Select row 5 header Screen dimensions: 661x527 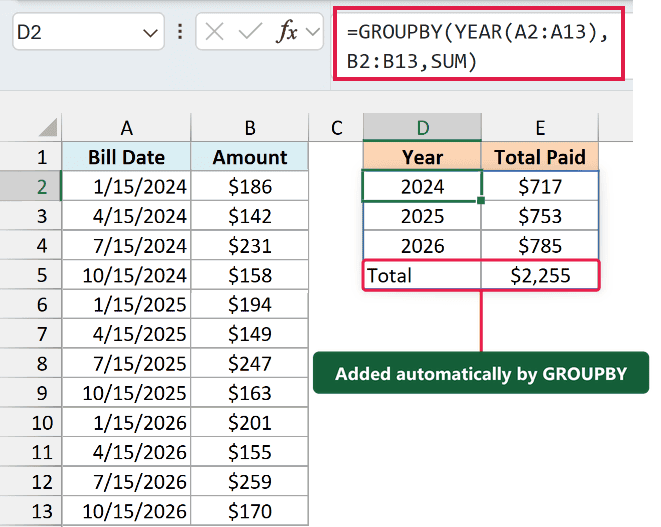pos(31,275)
